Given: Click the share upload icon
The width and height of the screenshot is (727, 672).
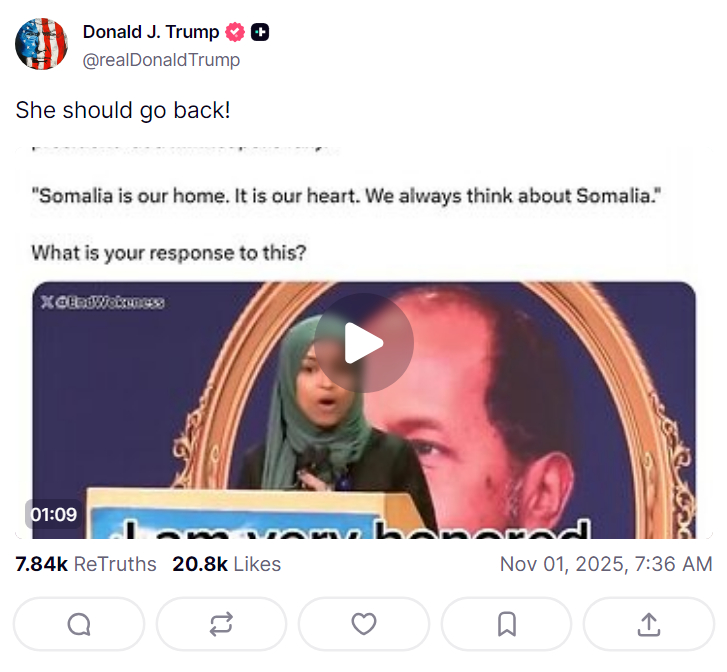Looking at the screenshot, I should [x=649, y=624].
